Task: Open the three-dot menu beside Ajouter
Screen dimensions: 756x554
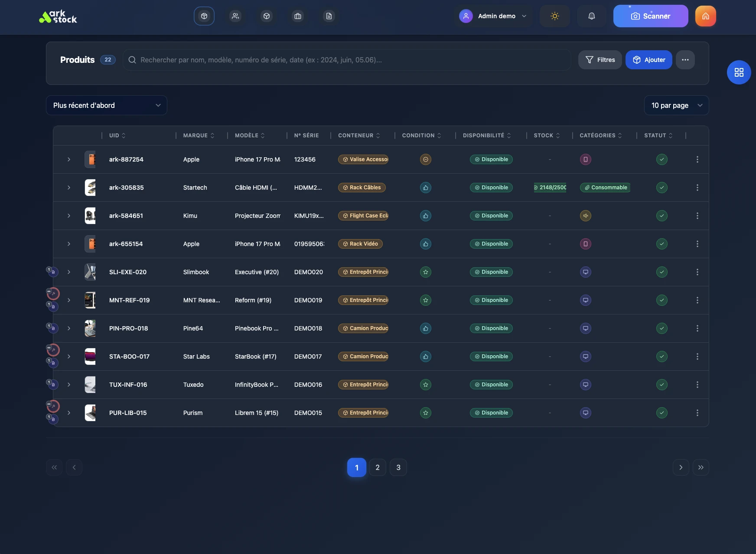Action: pyautogui.click(x=685, y=60)
